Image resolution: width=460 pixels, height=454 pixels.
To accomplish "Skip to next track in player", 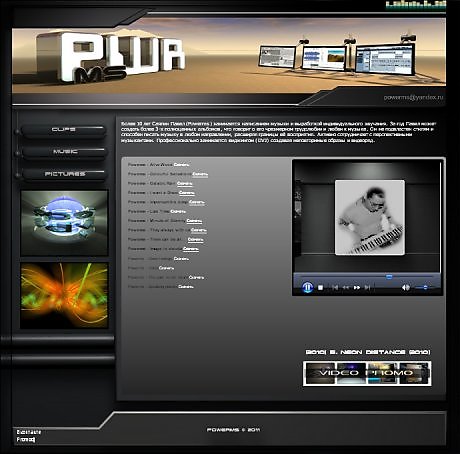I will pos(367,287).
